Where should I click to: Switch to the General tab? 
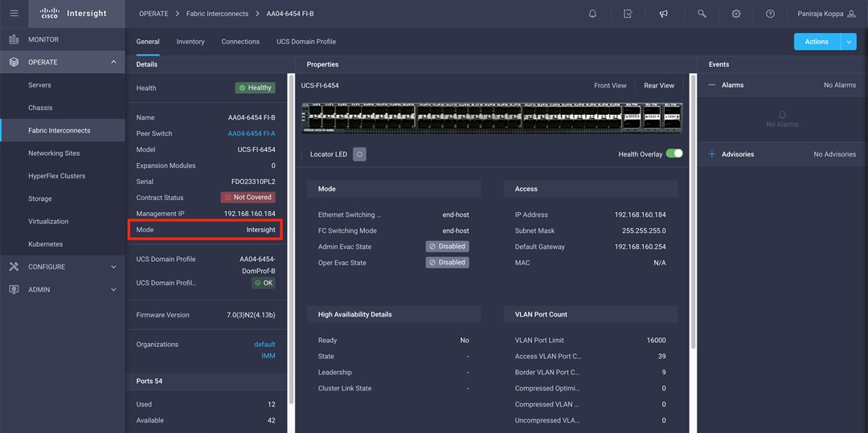point(148,42)
